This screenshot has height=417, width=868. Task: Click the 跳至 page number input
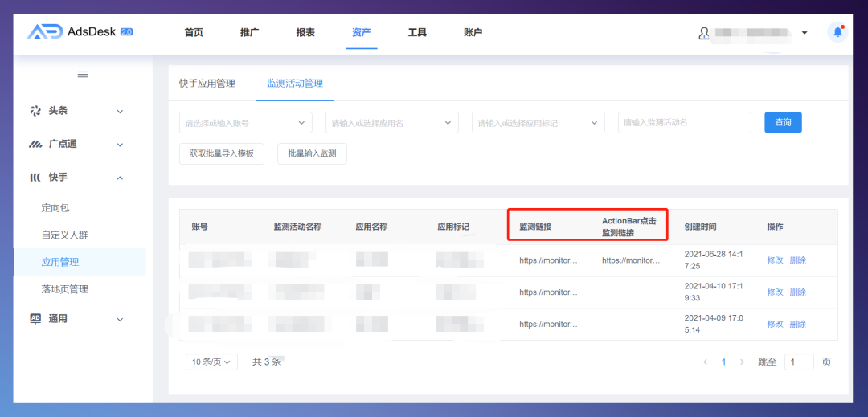click(x=800, y=362)
